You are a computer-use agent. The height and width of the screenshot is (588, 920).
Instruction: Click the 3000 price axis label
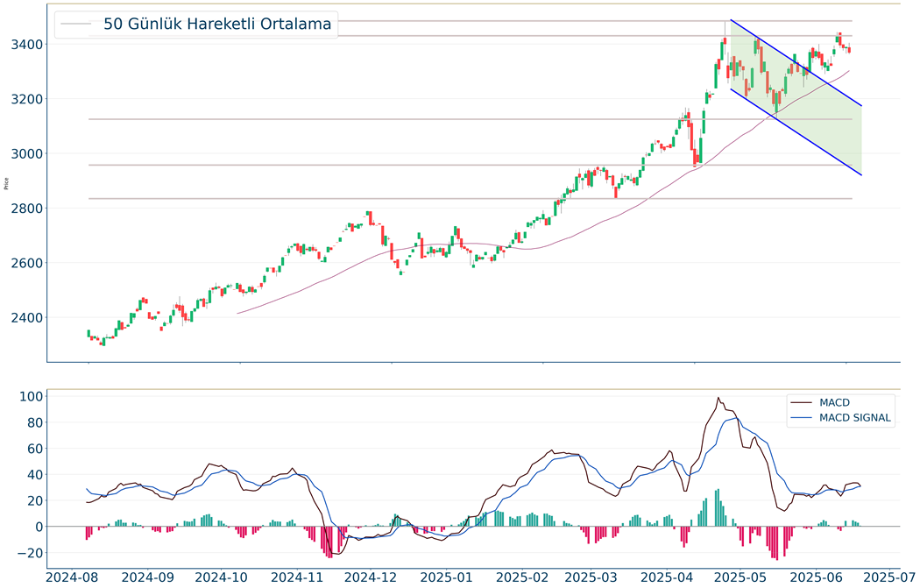pos(26,153)
